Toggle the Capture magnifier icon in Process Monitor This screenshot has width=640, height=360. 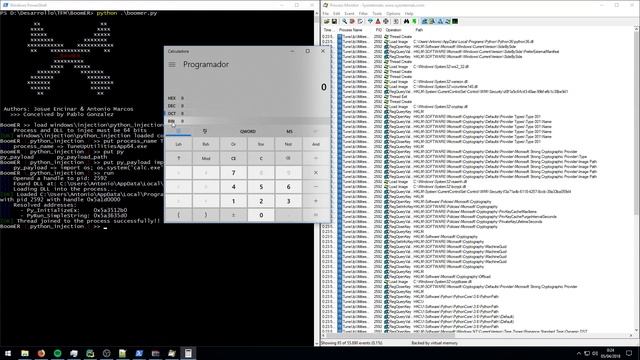(x=344, y=21)
